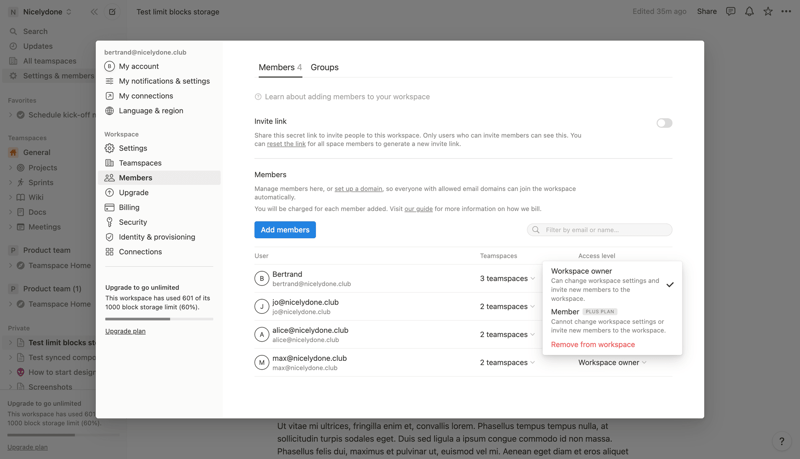The width and height of the screenshot is (800, 459).
Task: Open the reset the link hyperlink
Action: point(286,144)
